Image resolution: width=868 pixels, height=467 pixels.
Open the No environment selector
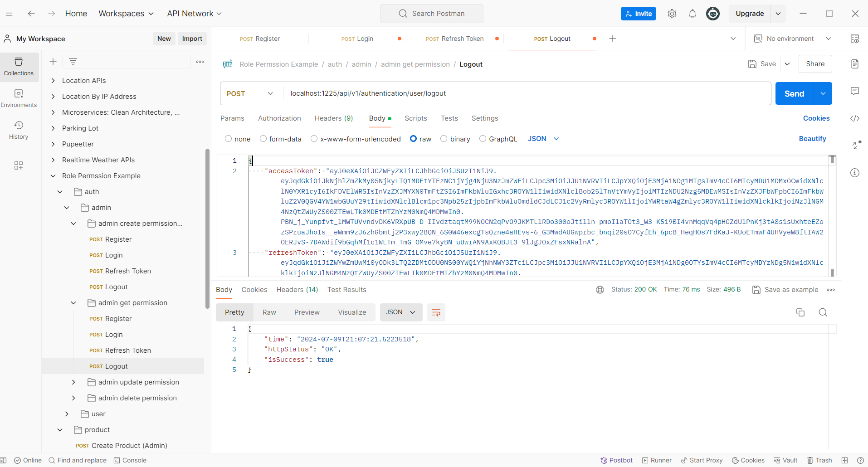pyautogui.click(x=792, y=39)
